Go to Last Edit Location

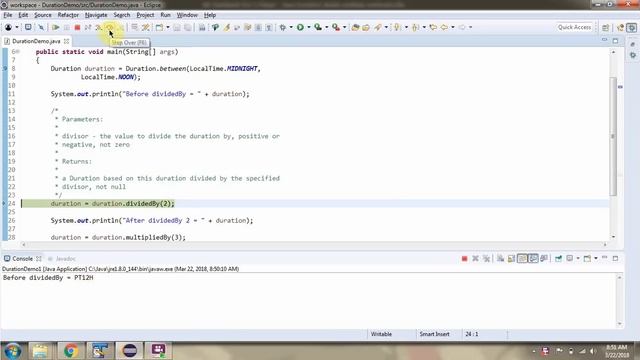[433, 27]
